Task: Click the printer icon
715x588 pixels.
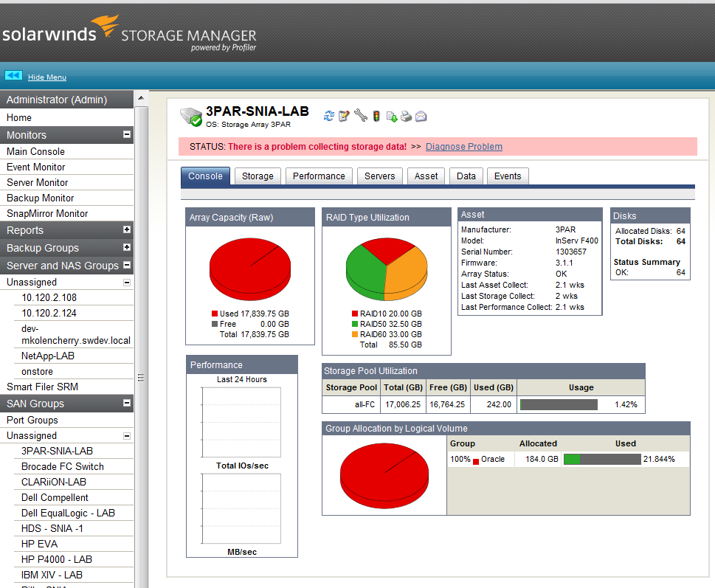Action: tap(406, 117)
